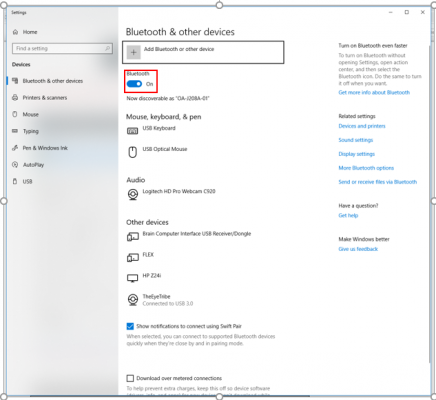
Task: Enable Download over metered connections checkbox
Action: tap(130, 378)
